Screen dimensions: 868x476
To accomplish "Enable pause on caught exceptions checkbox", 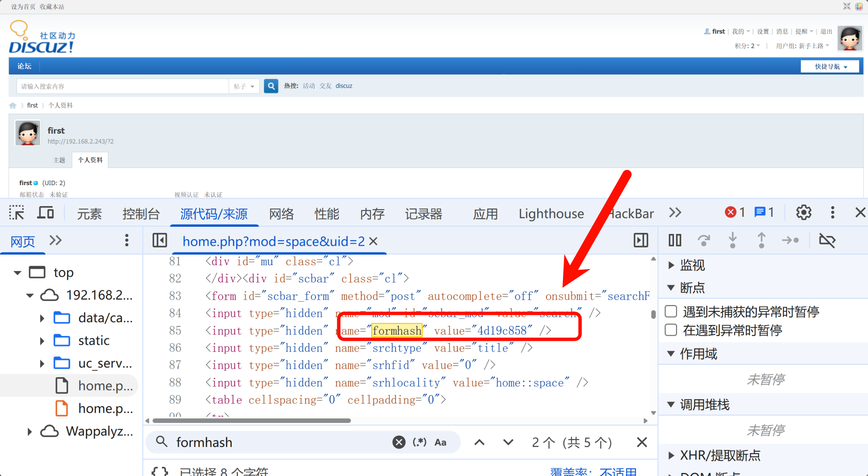I will [x=671, y=330].
